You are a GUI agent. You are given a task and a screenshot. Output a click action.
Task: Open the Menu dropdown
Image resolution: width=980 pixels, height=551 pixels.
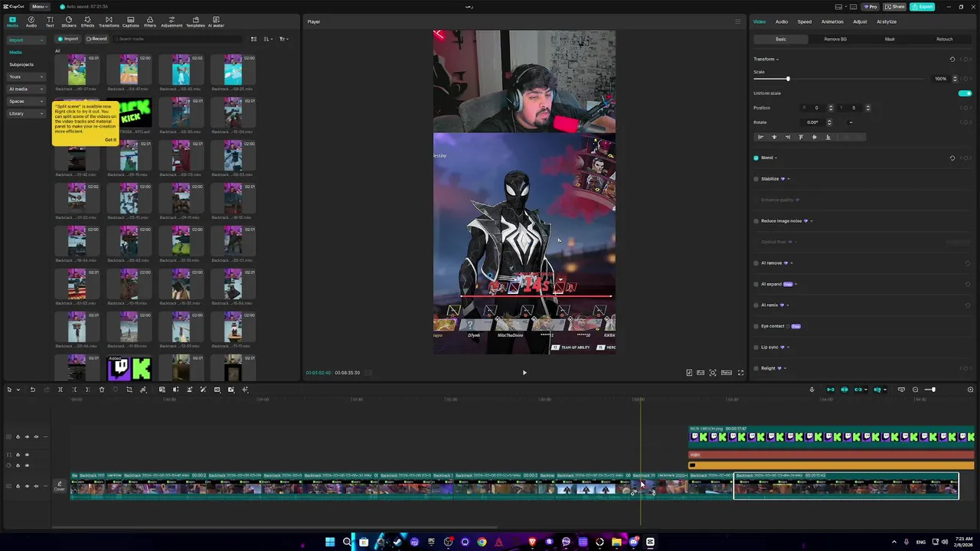click(x=39, y=6)
